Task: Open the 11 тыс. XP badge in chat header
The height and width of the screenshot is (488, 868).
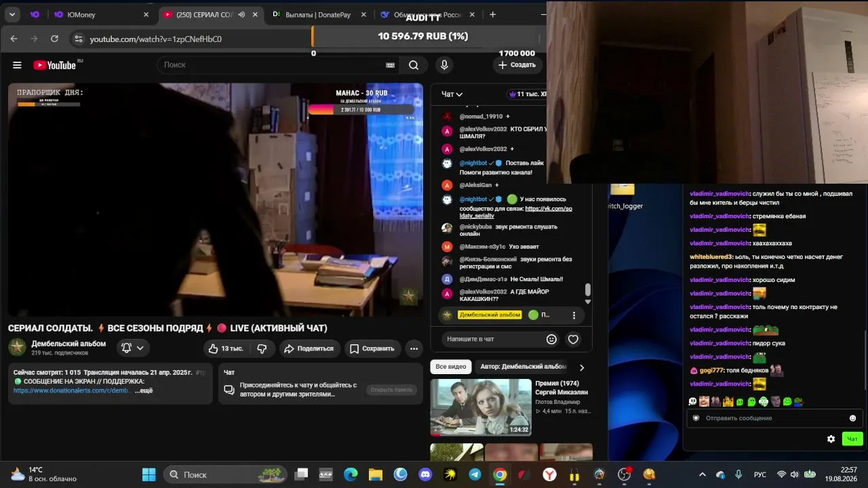Action: pyautogui.click(x=527, y=94)
